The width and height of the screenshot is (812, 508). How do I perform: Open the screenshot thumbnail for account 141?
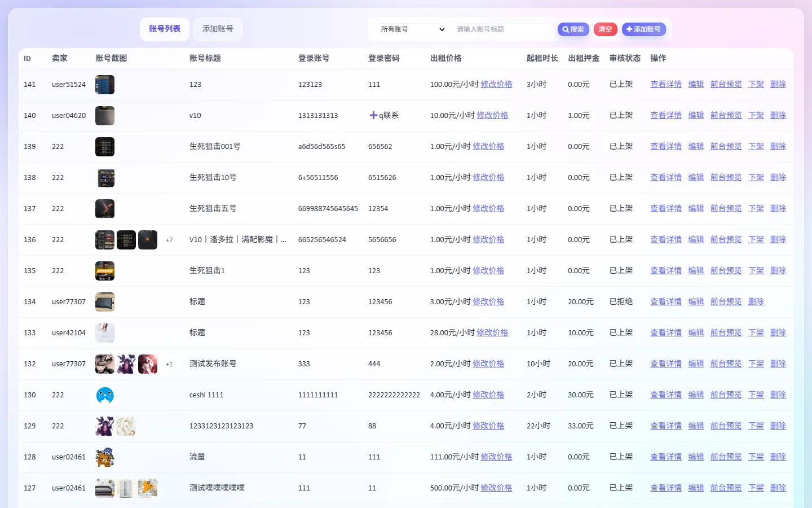point(105,85)
